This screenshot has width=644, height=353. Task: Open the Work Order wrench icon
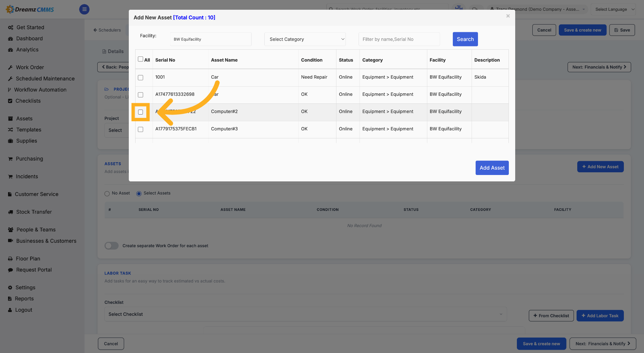10,68
